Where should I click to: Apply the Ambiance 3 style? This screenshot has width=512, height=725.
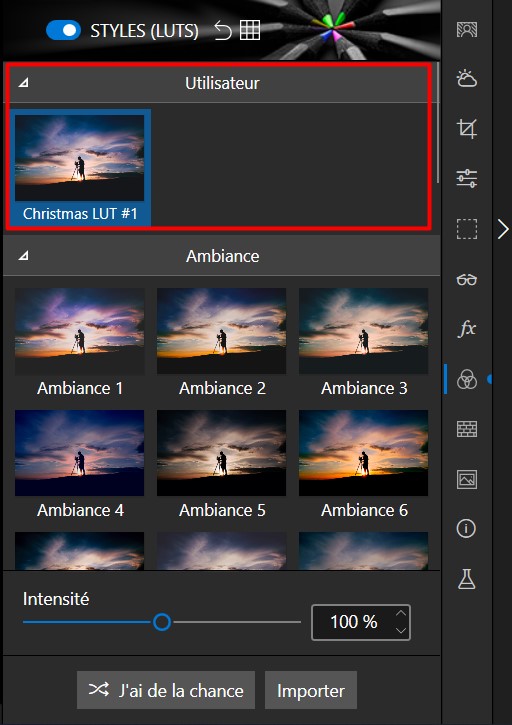[364, 343]
